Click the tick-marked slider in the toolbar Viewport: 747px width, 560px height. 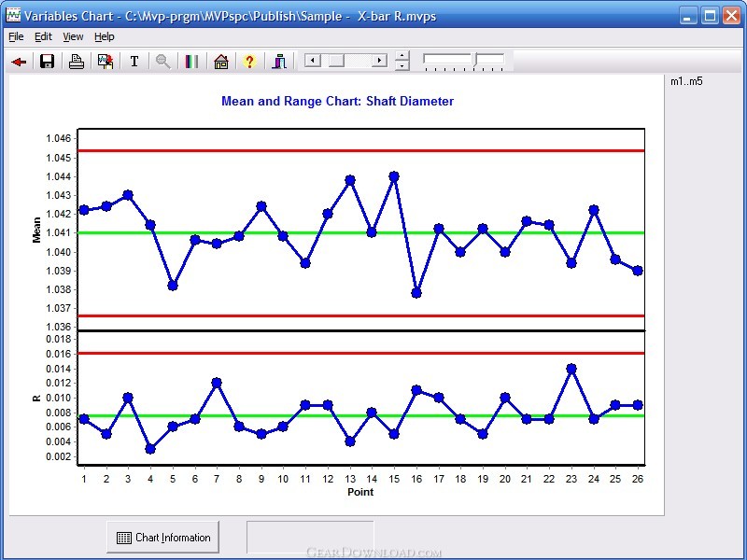pyautogui.click(x=464, y=61)
